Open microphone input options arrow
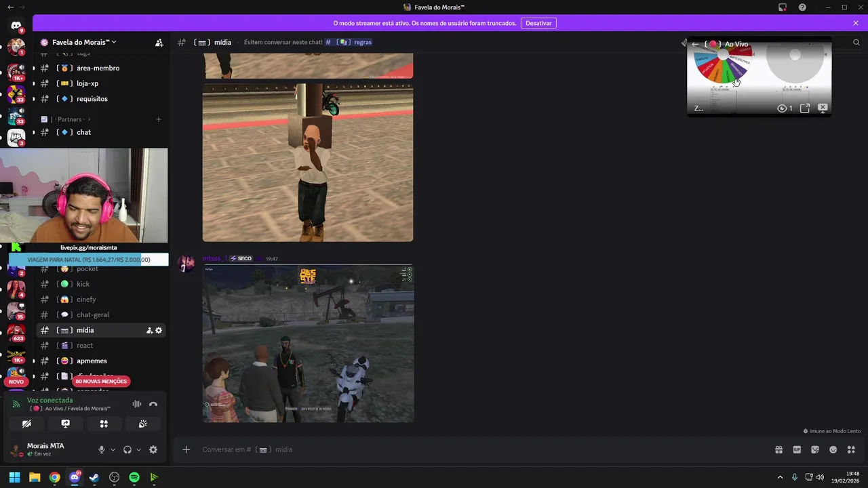The width and height of the screenshot is (868, 488). point(113,449)
